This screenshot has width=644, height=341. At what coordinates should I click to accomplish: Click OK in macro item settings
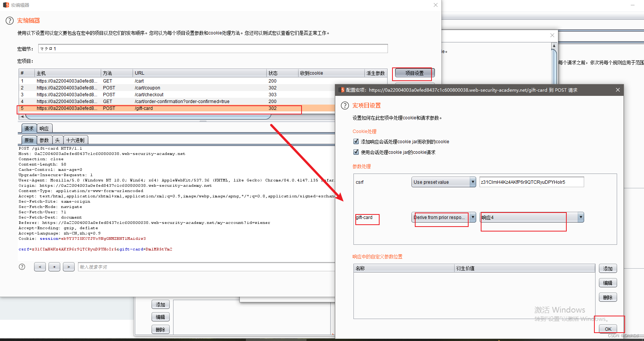click(x=608, y=329)
